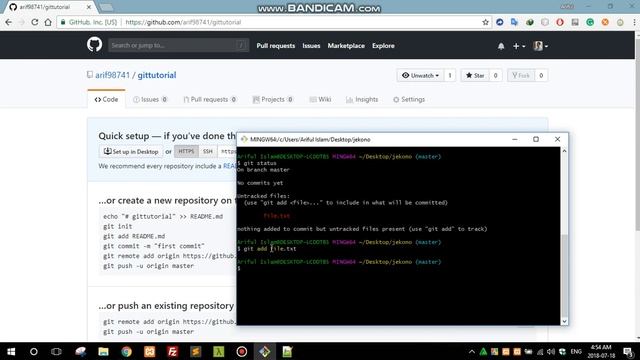Viewport: 640px width, 360px height.
Task: Open the Windows Start menu
Action: click(11, 351)
